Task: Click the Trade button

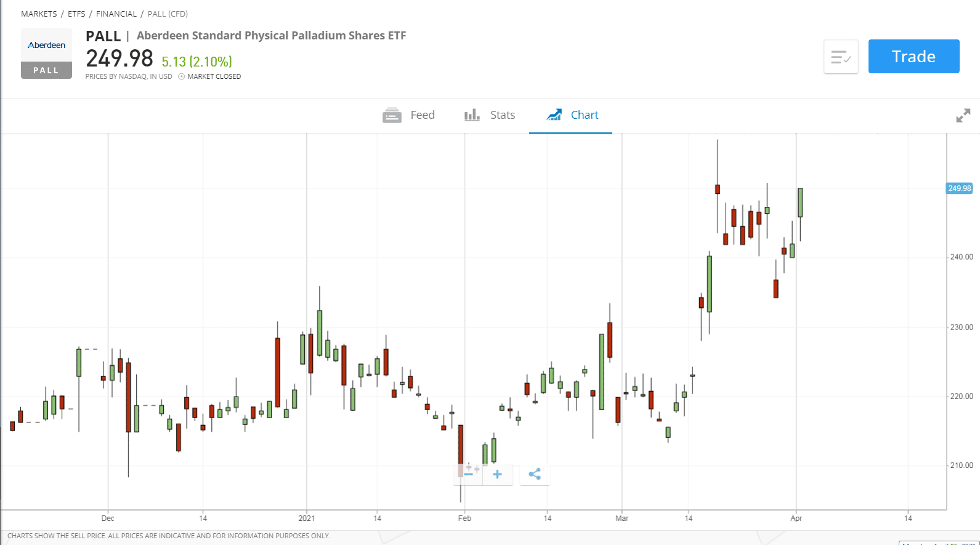Action: pos(913,57)
